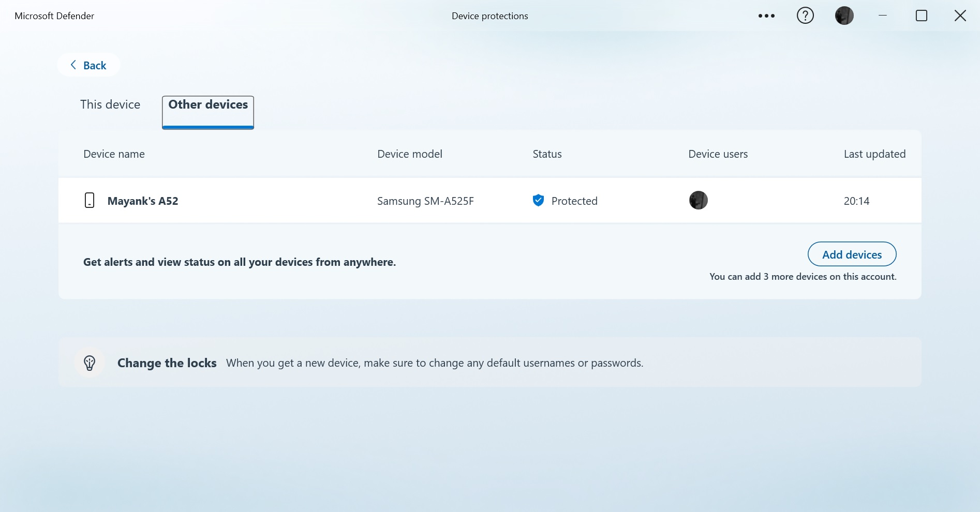The height and width of the screenshot is (512, 980).
Task: Click the Samsung SM-A525F model cell
Action: [425, 201]
